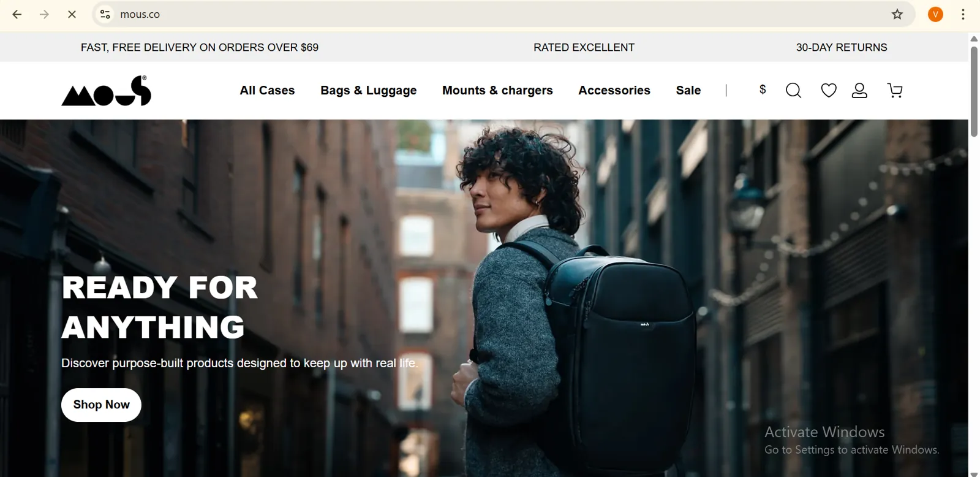Open the search magnifier icon
The image size is (980, 477).
793,91
